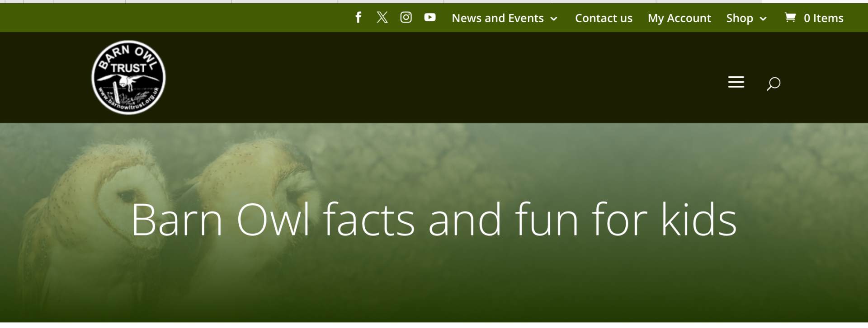
Task: Go to the Contact us page
Action: (604, 18)
